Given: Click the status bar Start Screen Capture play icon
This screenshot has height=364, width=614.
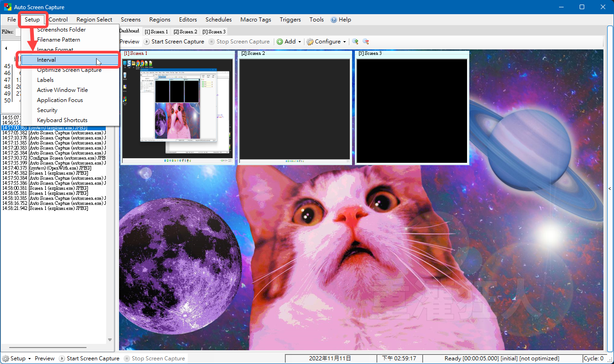Looking at the screenshot, I should click(62, 359).
